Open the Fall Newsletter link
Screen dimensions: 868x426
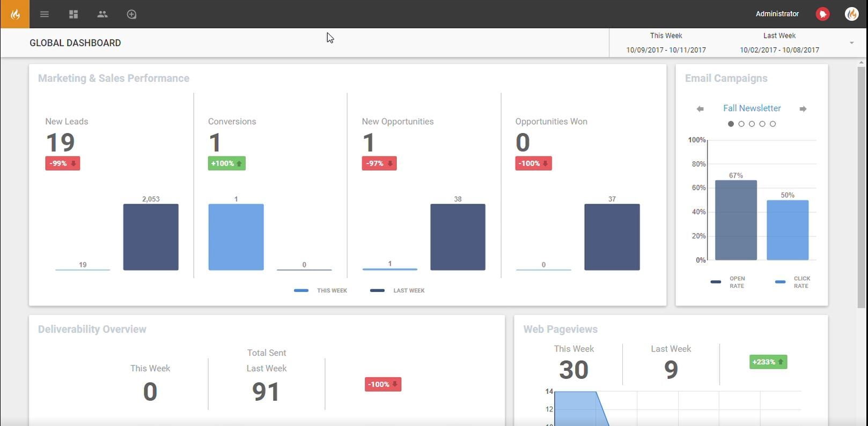(752, 108)
